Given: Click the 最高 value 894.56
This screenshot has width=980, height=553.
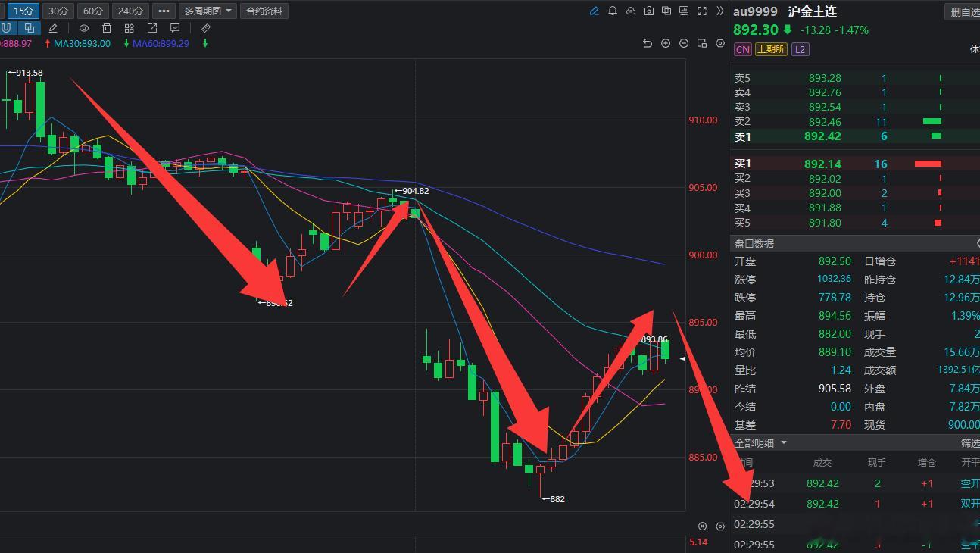Looking at the screenshot, I should pos(835,316).
